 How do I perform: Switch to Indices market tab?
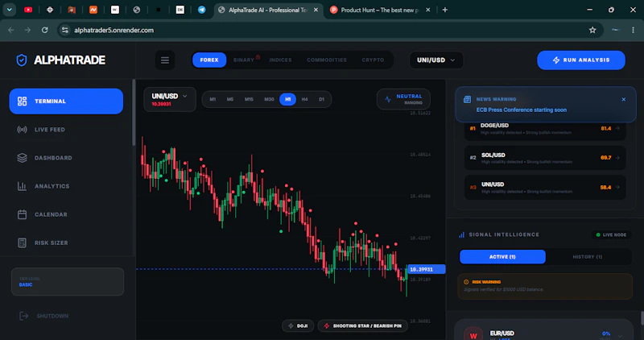click(280, 60)
